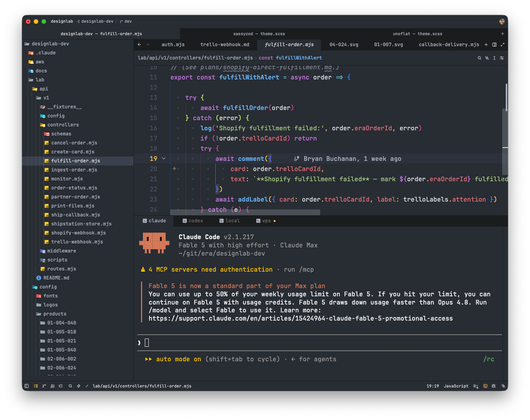Click code action bolt on line 20

point(175,169)
